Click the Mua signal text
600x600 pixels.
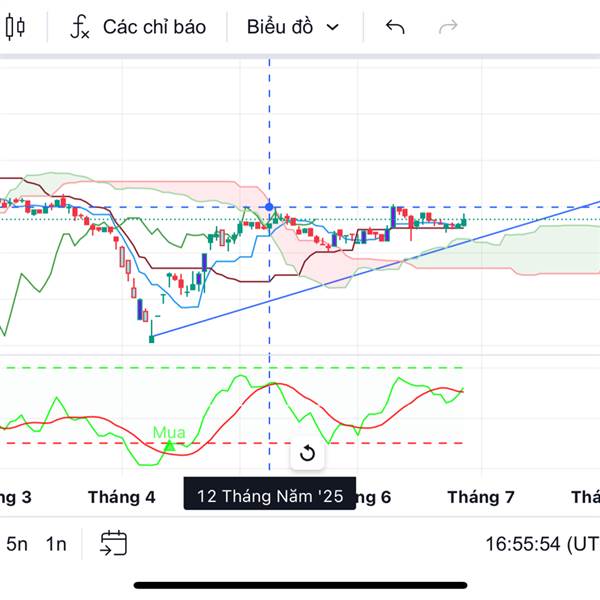coord(169,432)
